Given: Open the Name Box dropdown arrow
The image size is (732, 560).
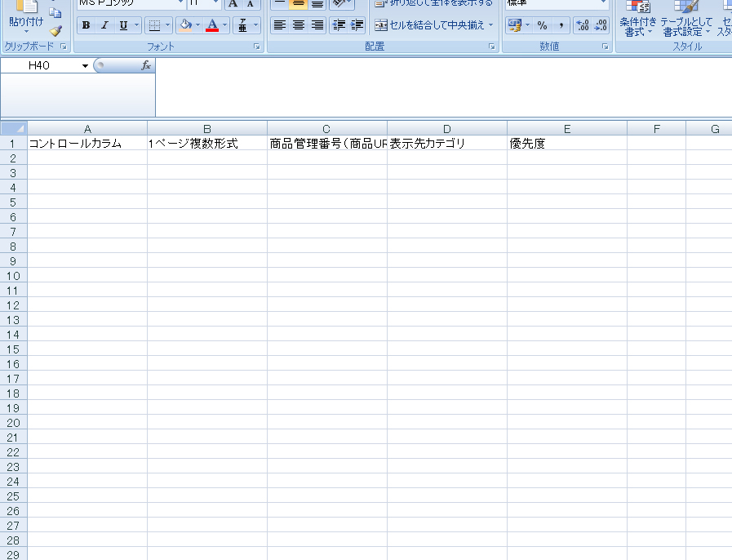Looking at the screenshot, I should [85, 66].
